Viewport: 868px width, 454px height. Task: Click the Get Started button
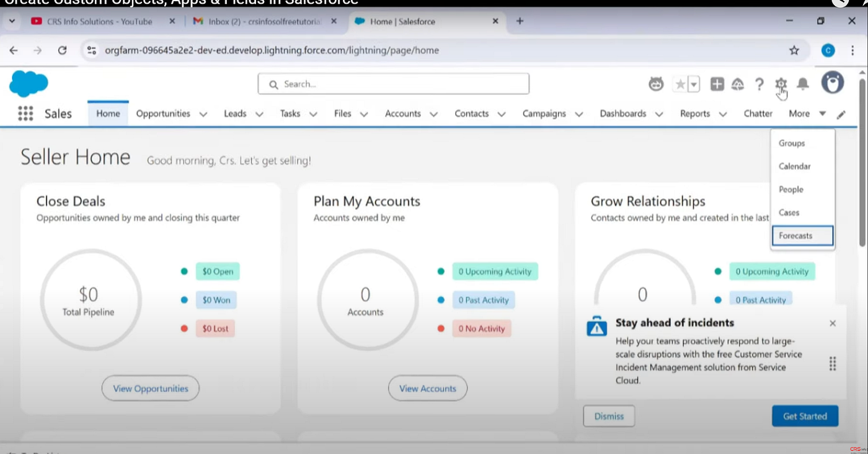pos(805,416)
